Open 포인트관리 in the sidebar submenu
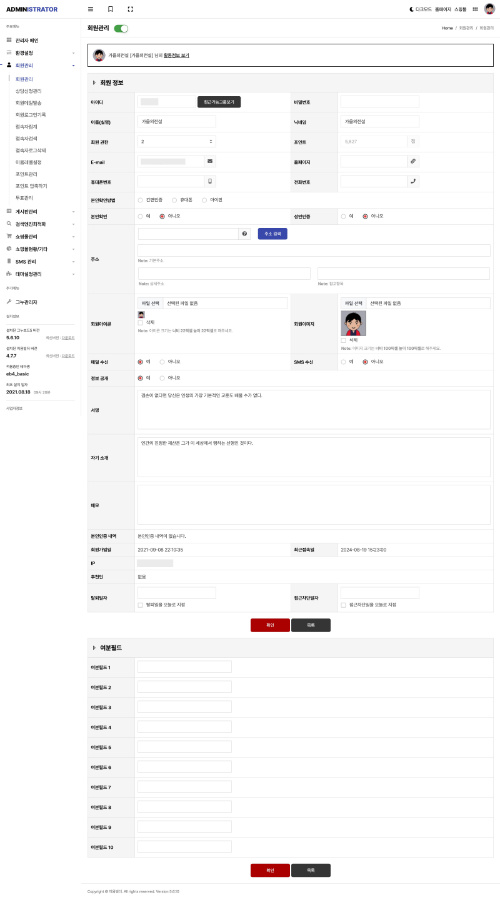500x899 pixels. coord(27,174)
